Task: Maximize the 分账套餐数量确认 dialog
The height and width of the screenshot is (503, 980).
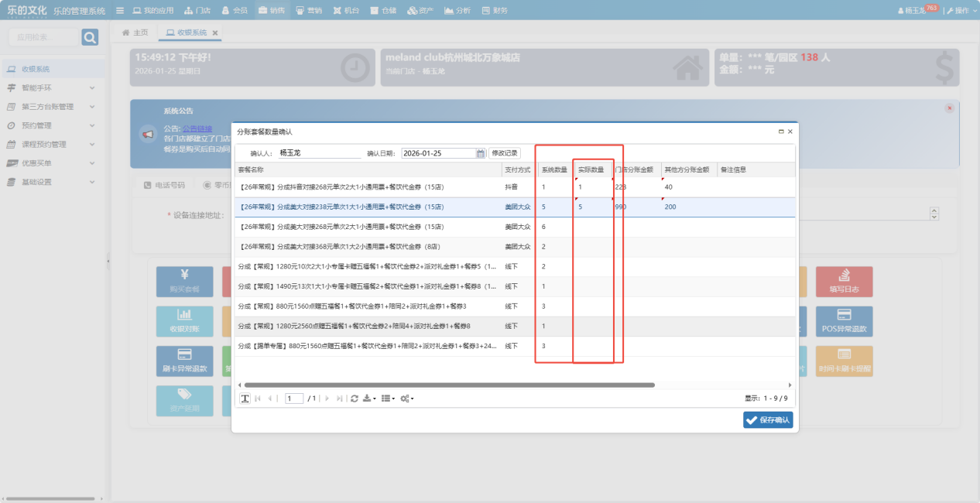Action: pyautogui.click(x=780, y=132)
